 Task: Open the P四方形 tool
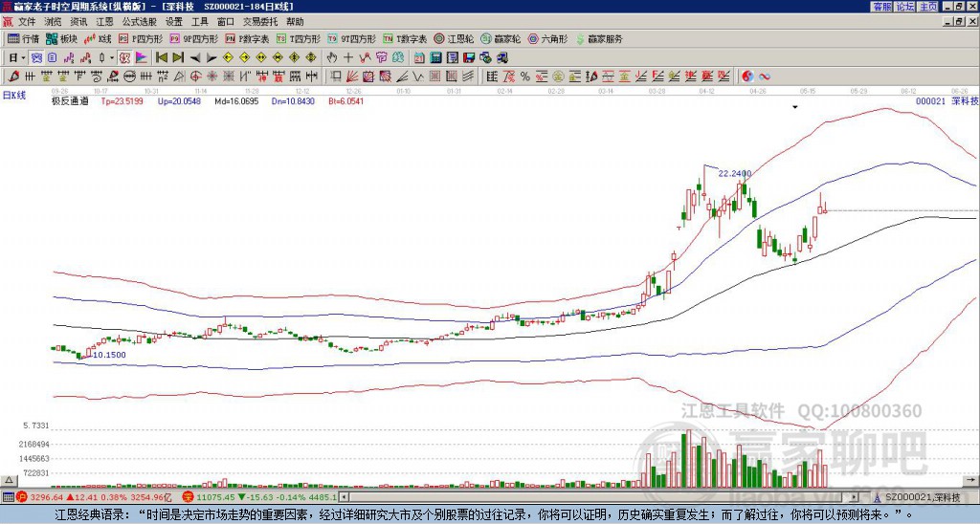click(x=141, y=38)
